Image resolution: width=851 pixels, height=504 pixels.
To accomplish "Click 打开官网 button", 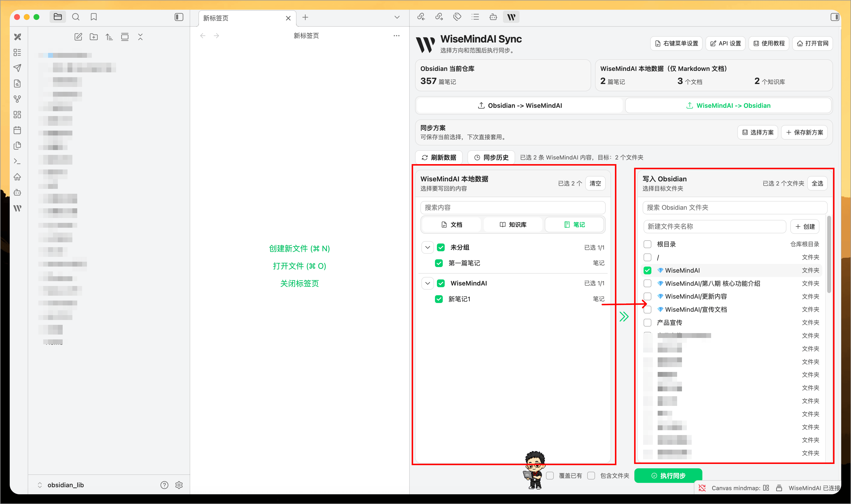I will tap(812, 43).
